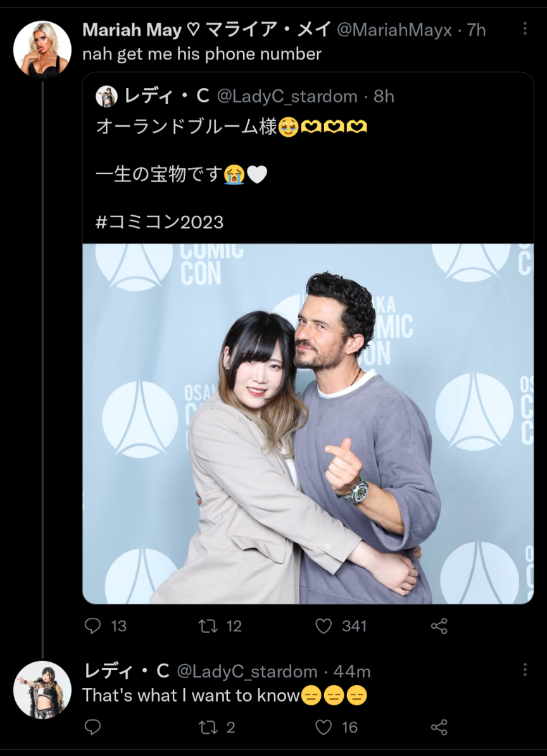
Task: Open the small avatar in the quoted tweet
Action: click(x=106, y=96)
